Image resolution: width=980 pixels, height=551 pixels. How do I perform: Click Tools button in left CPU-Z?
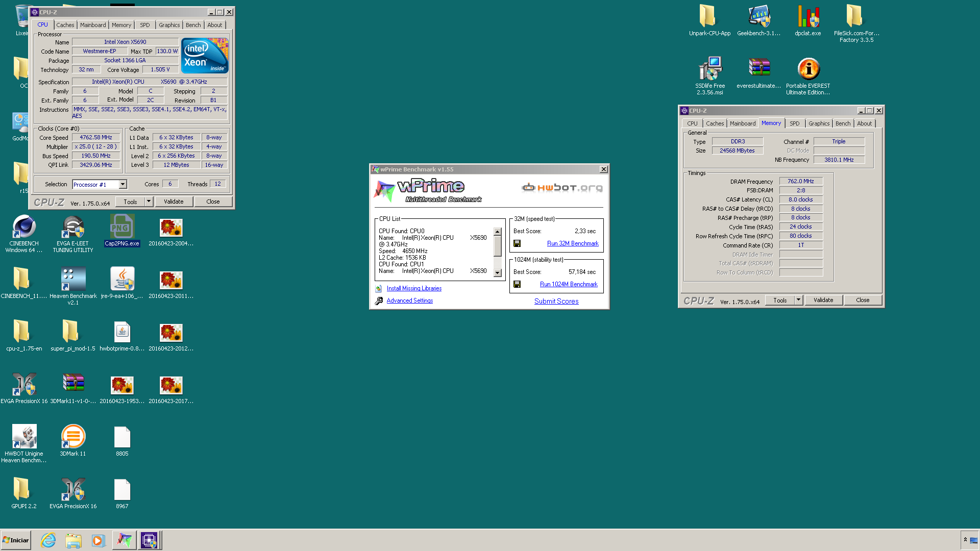(x=130, y=202)
